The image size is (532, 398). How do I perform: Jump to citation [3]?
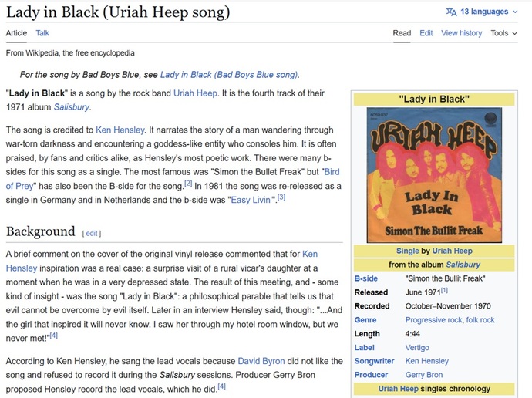[281, 197]
